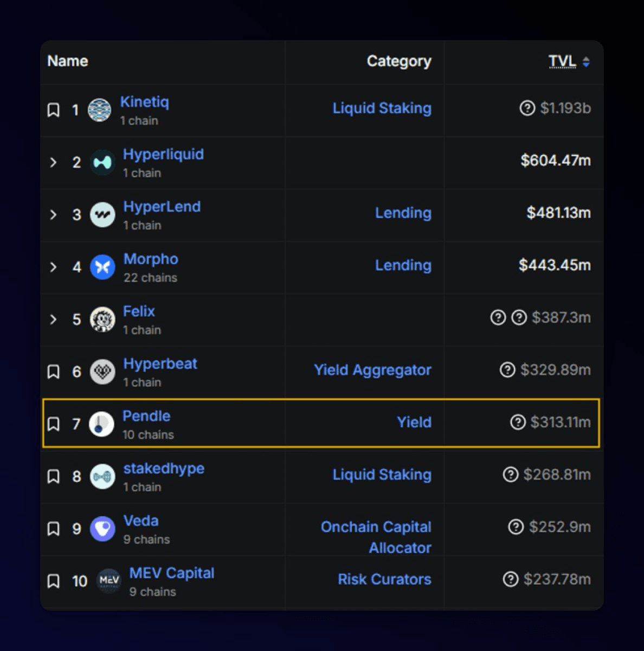This screenshot has height=651, width=644.
Task: Click first help icon in Felix row
Action: 498,317
